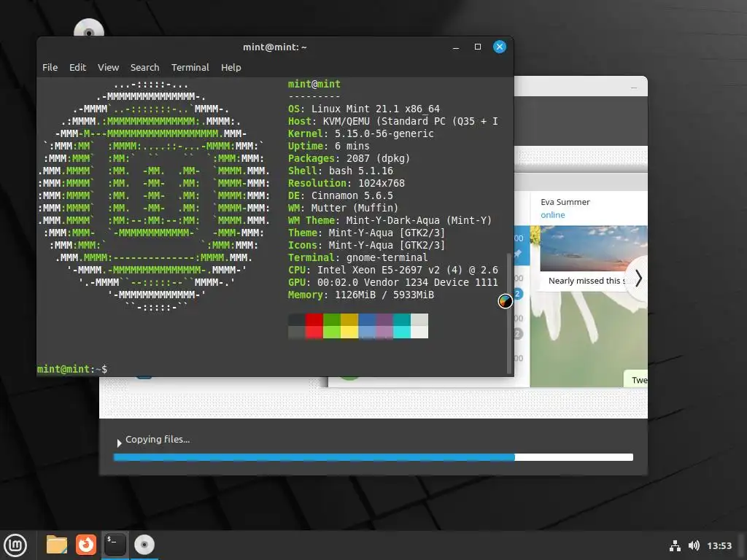Click the DE: Cinnamon 5.6.5 line
This screenshot has height=560, width=747.
point(340,195)
